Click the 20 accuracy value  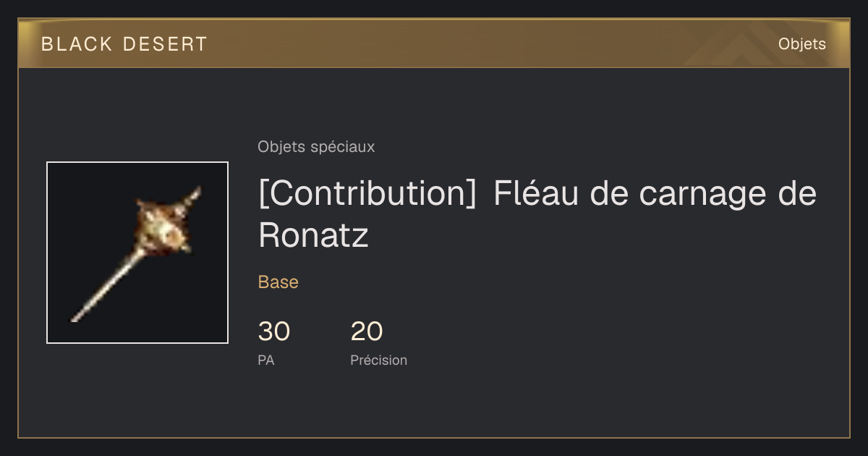[367, 332]
